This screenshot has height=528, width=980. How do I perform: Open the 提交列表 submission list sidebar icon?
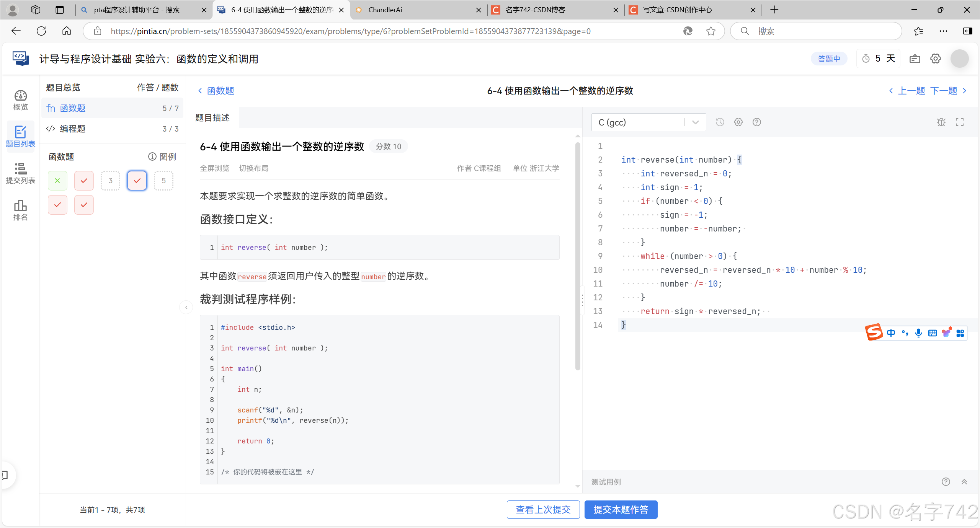pos(20,173)
